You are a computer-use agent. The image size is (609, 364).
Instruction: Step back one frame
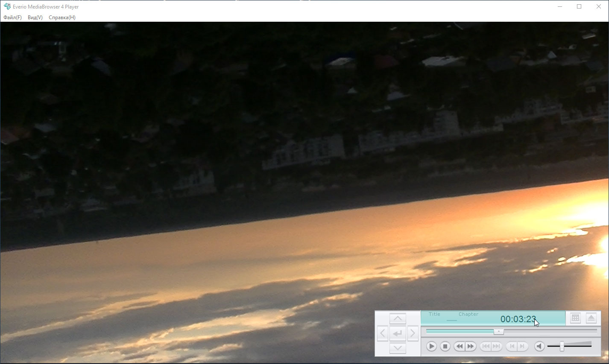(x=512, y=347)
